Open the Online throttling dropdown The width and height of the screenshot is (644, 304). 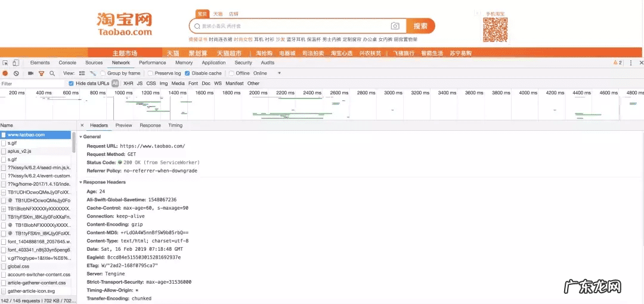(x=267, y=73)
